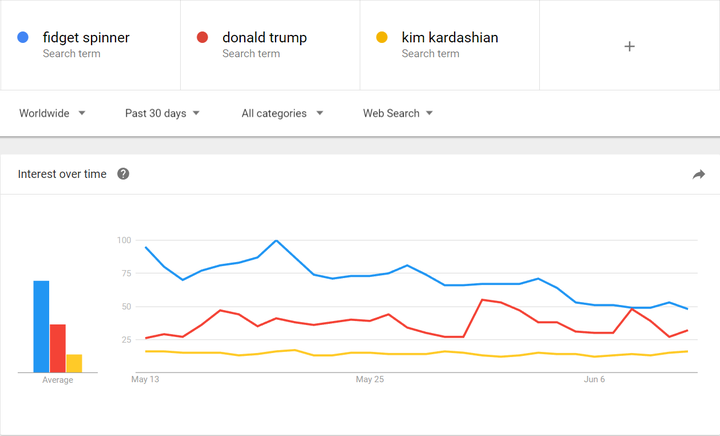Click the yellow kim kardashian color dot
The width and height of the screenshot is (720, 436).
[x=381, y=38]
